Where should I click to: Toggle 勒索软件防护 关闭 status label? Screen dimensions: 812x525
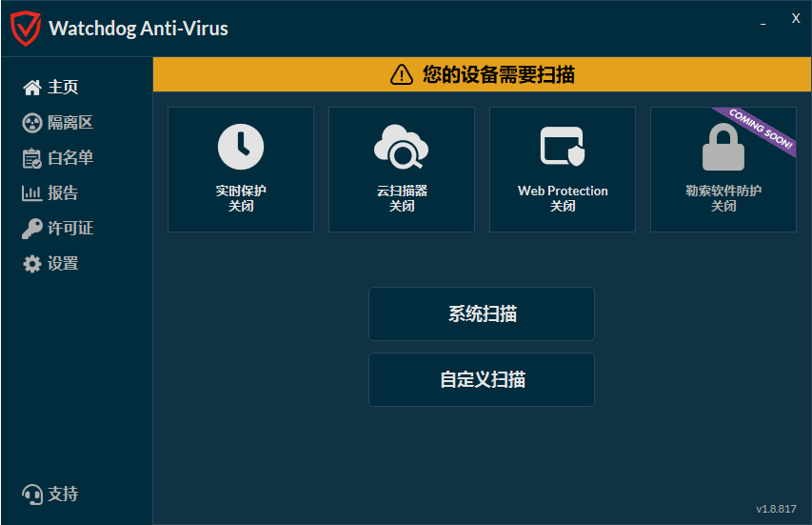point(723,198)
